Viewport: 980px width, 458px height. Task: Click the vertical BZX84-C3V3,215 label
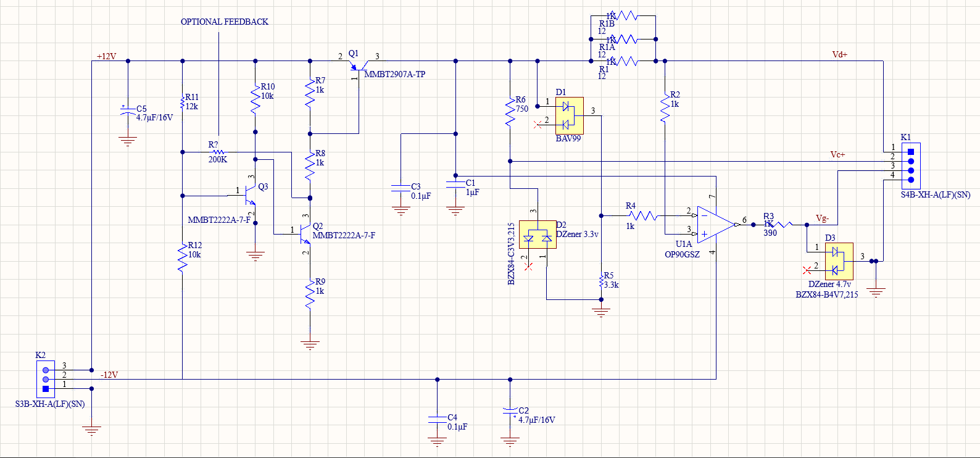(511, 254)
